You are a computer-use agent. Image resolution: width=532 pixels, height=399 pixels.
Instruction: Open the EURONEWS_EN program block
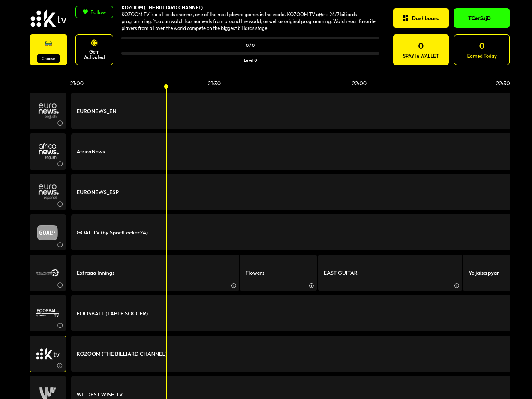pyautogui.click(x=290, y=111)
